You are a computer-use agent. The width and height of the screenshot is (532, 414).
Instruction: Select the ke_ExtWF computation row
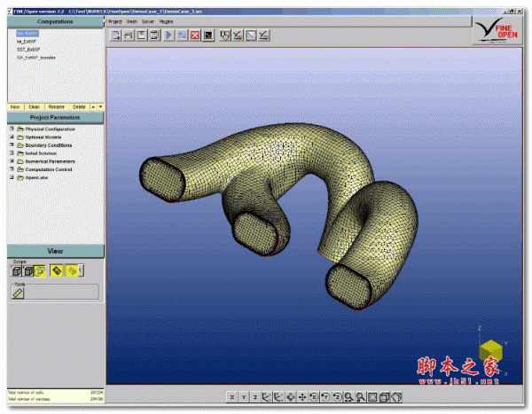click(x=26, y=42)
